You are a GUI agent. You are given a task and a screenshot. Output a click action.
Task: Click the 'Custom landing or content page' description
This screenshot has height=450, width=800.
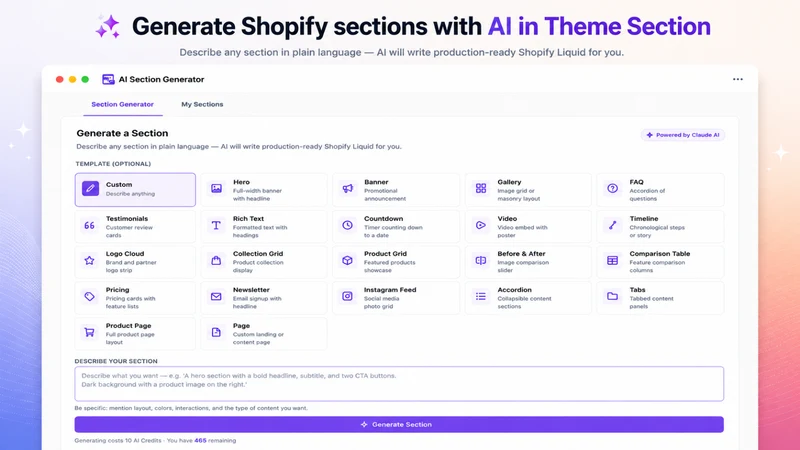[x=258, y=338]
